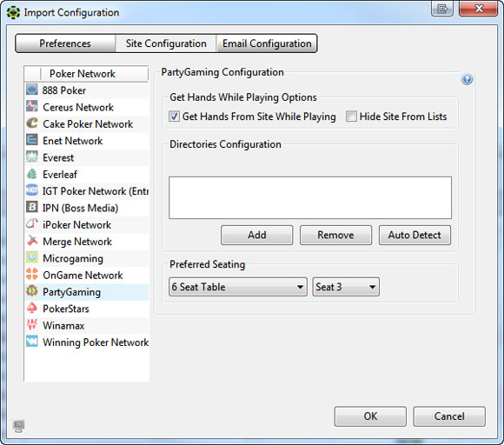Image resolution: width=504 pixels, height=445 pixels.
Task: Enable Hide Site From Lists checkbox
Action: (x=351, y=116)
